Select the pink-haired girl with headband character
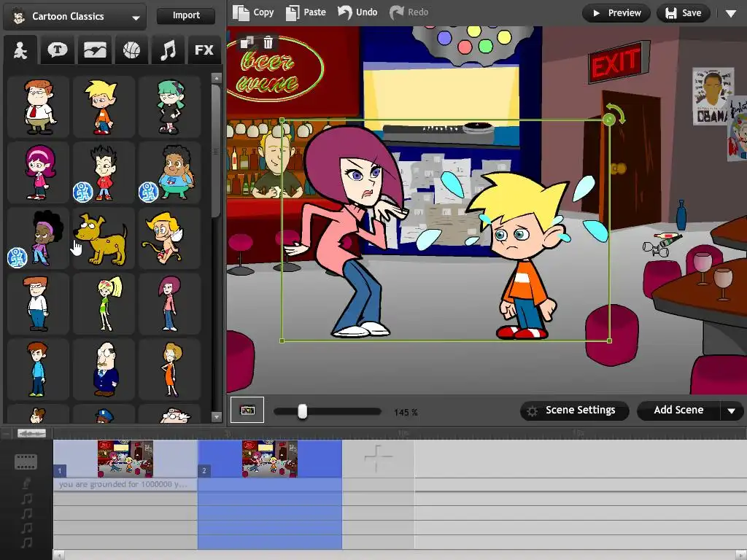 [x=38, y=173]
